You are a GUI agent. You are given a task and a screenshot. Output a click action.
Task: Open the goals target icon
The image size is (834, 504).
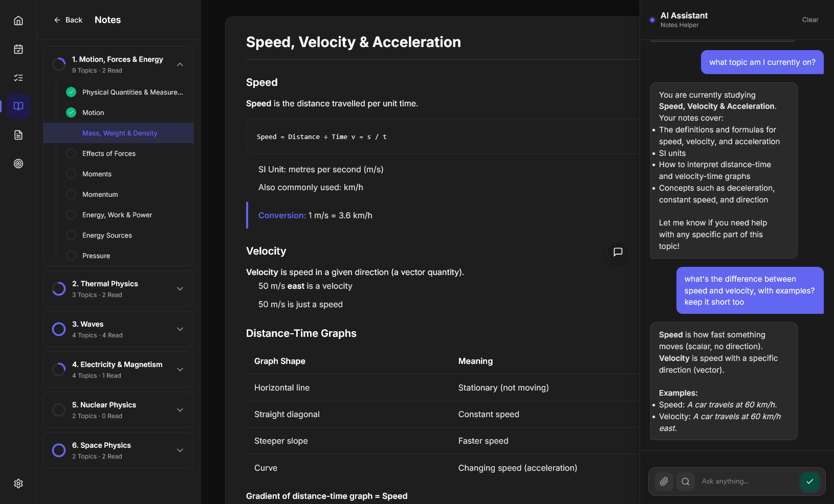[18, 164]
